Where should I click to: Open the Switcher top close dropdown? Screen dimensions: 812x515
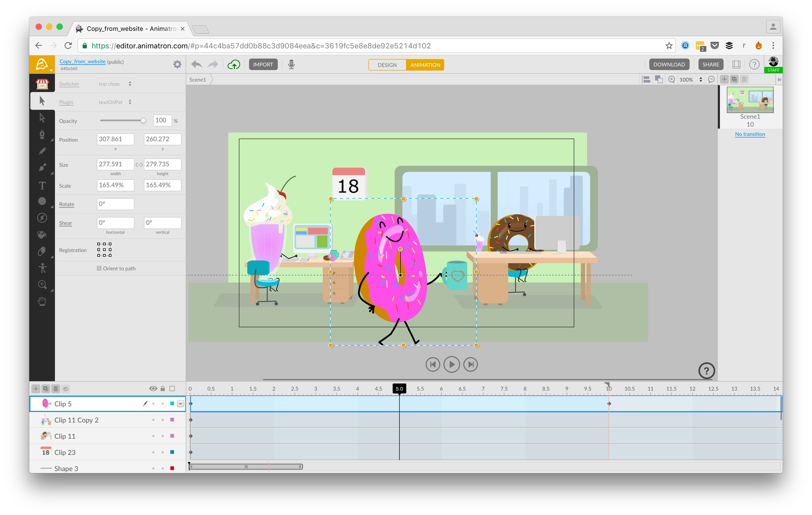[x=115, y=84]
